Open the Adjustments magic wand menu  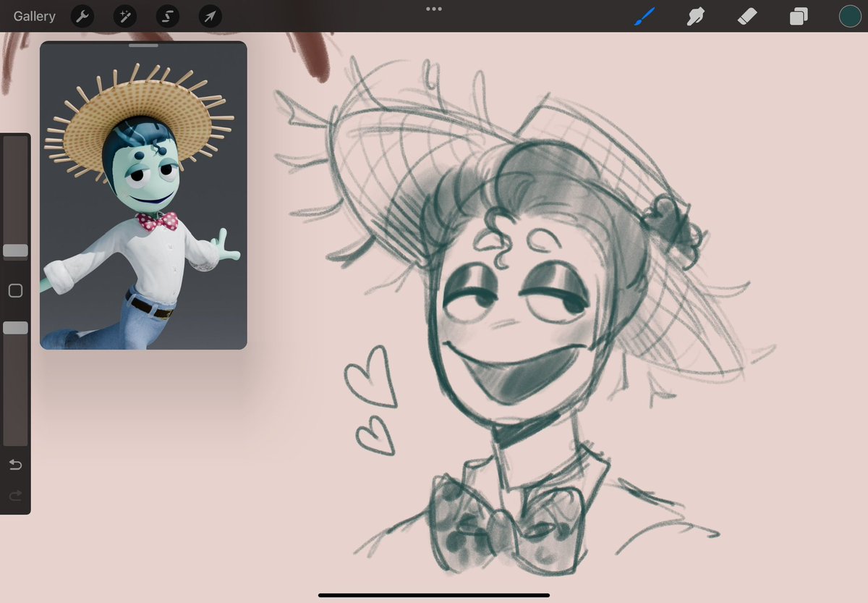pyautogui.click(x=125, y=16)
